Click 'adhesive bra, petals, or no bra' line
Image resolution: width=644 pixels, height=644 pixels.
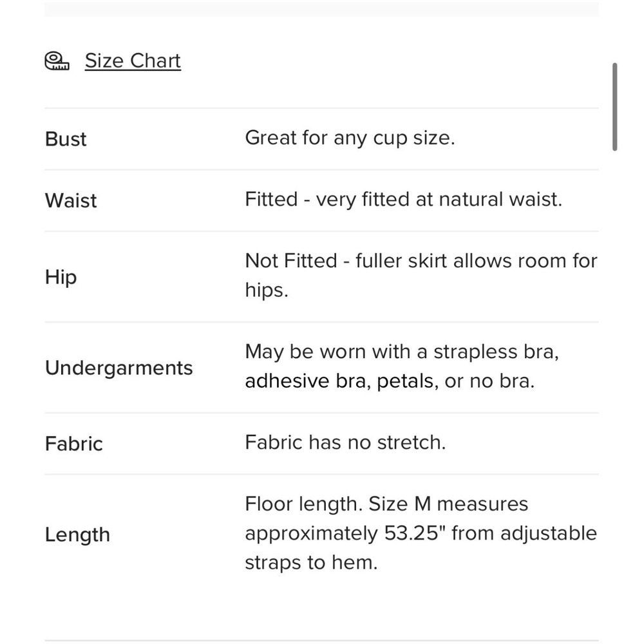(390, 381)
